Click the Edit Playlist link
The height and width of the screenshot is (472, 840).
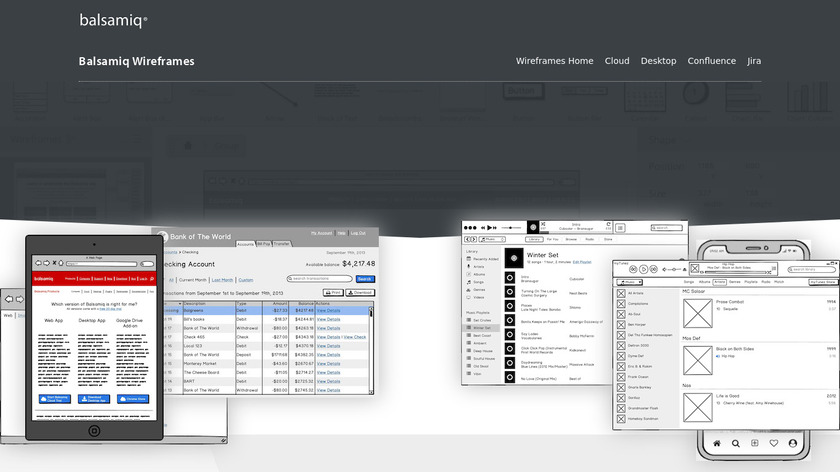[582, 262]
